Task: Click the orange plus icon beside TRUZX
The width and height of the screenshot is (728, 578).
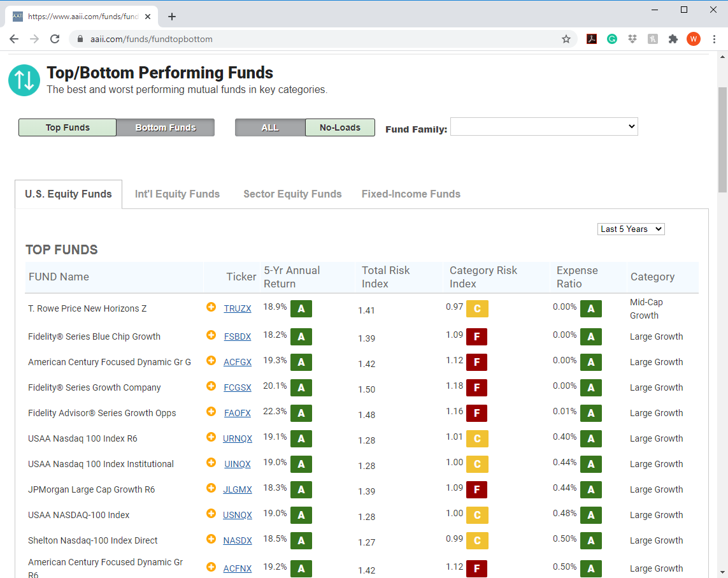Action: [211, 307]
